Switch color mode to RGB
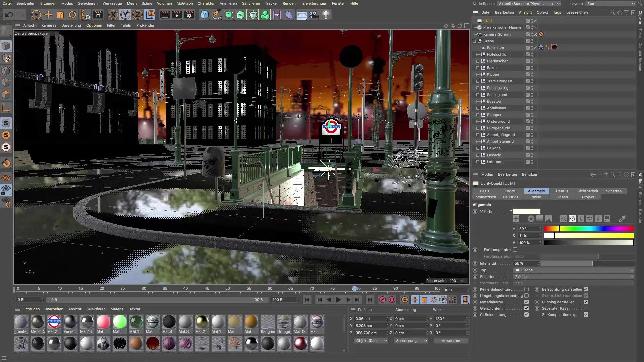Image resolution: width=644 pixels, height=362 pixels. pyautogui.click(x=563, y=219)
